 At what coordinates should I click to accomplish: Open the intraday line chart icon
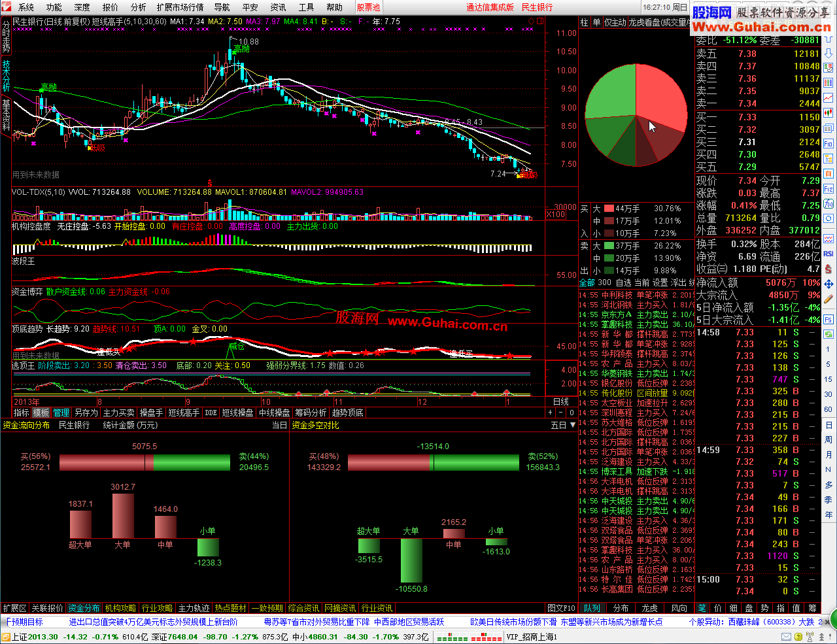pyautogui.click(x=828, y=97)
